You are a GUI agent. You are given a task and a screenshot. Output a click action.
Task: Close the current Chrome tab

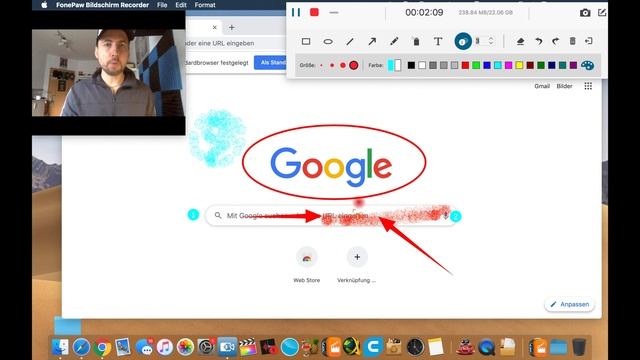[215, 27]
